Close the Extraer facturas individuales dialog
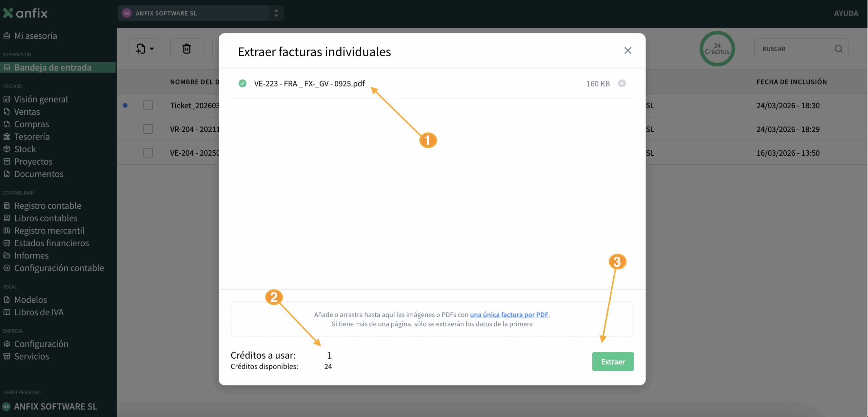Viewport: 868px width, 417px height. [x=628, y=51]
